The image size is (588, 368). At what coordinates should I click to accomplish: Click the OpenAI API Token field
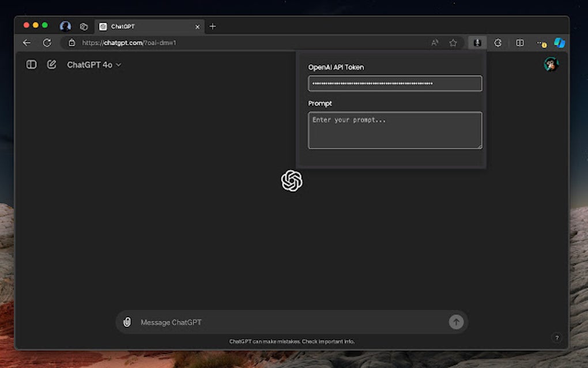coord(395,83)
